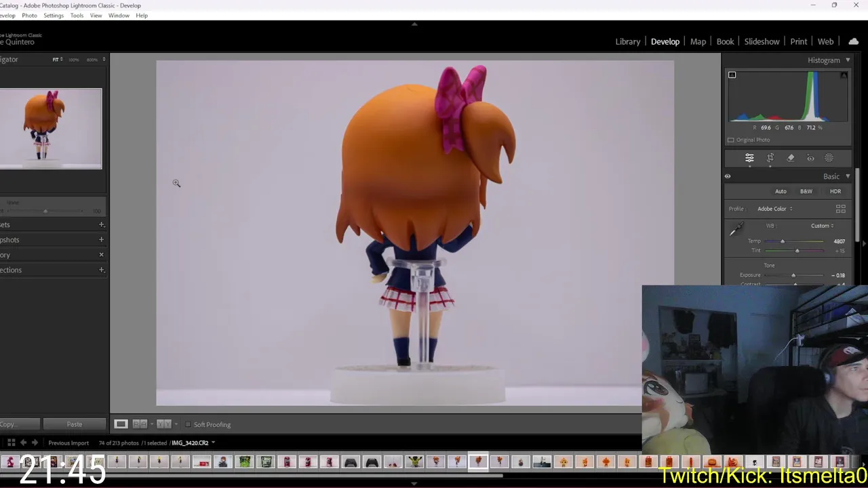The width and height of the screenshot is (868, 488).
Task: Open the Navigator FIT zoom dropdown
Action: pyautogui.click(x=58, y=60)
